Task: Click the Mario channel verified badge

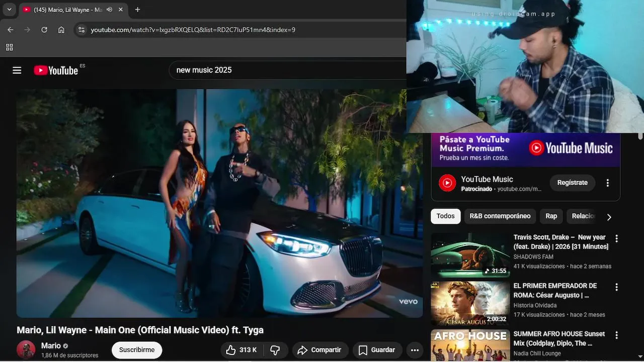Action: pyautogui.click(x=65, y=346)
